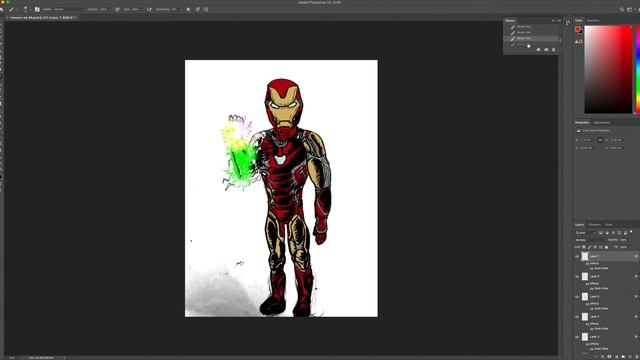Image resolution: width=640 pixels, height=360 pixels.
Task: Create new snapshot in History panel
Action: (x=547, y=50)
